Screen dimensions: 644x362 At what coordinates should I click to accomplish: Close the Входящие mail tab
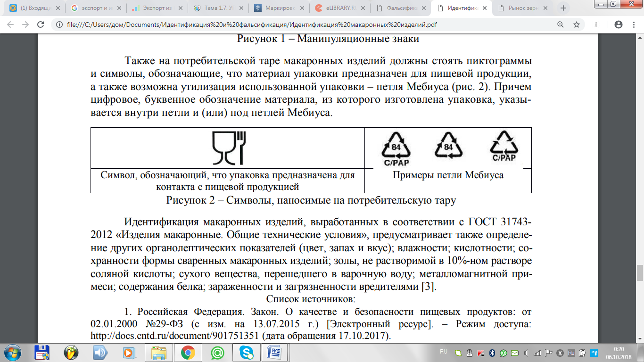(x=59, y=8)
